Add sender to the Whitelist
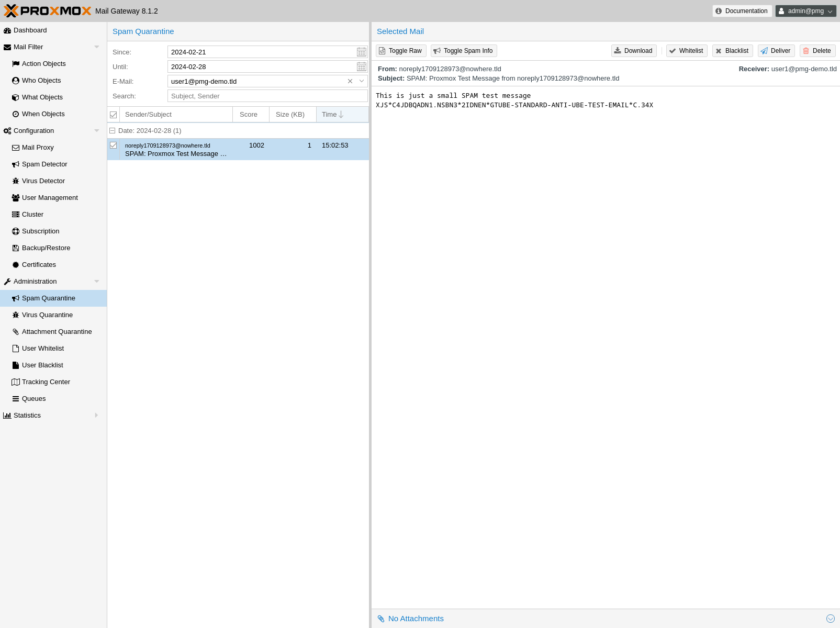This screenshot has width=840, height=628. coord(686,51)
